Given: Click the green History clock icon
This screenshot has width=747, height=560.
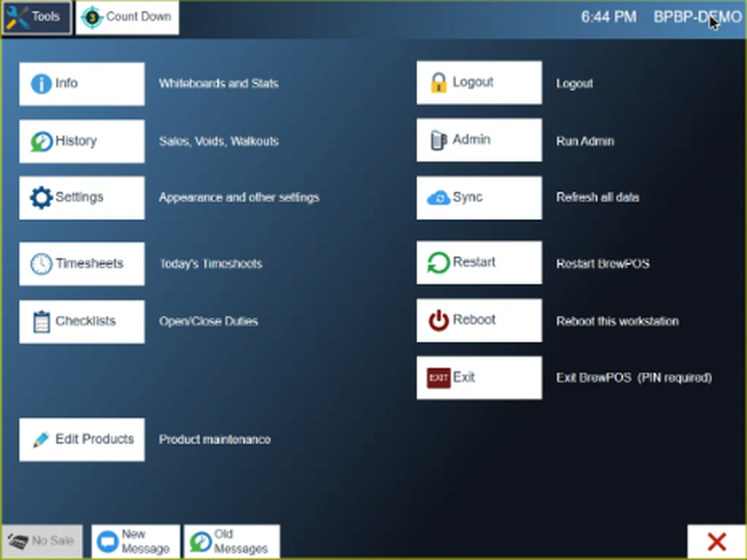Looking at the screenshot, I should coord(42,141).
